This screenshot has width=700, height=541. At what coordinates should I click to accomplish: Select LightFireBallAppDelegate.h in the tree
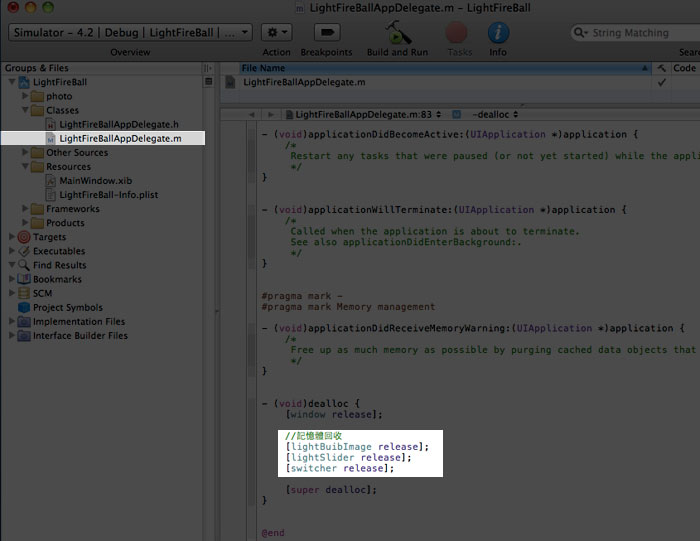119,124
